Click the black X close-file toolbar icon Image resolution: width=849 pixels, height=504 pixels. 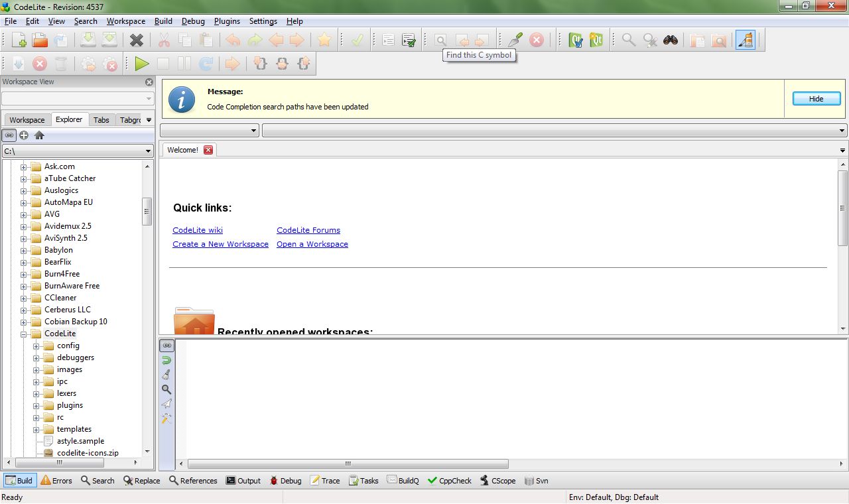[x=137, y=40]
